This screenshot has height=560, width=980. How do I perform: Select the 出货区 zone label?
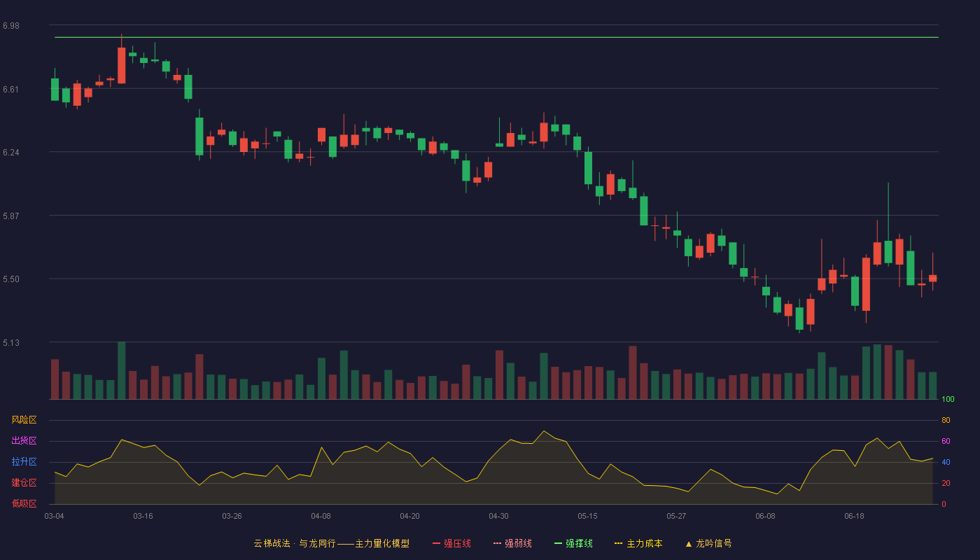24,441
